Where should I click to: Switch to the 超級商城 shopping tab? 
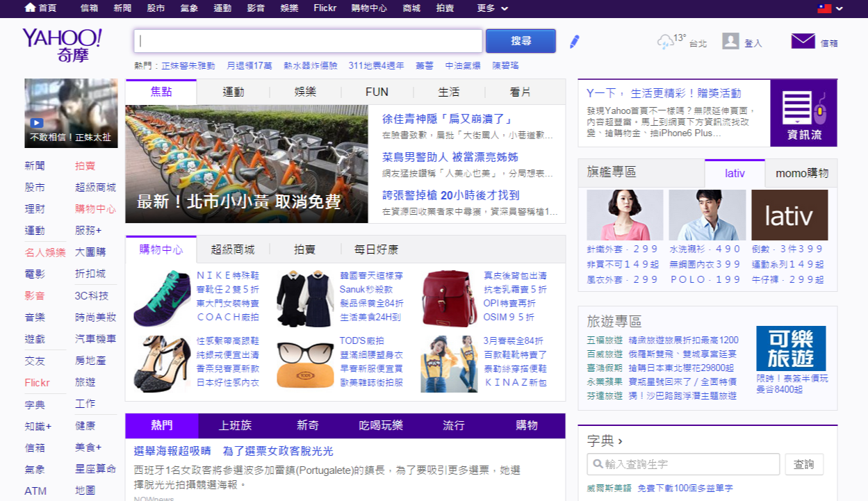tap(233, 249)
